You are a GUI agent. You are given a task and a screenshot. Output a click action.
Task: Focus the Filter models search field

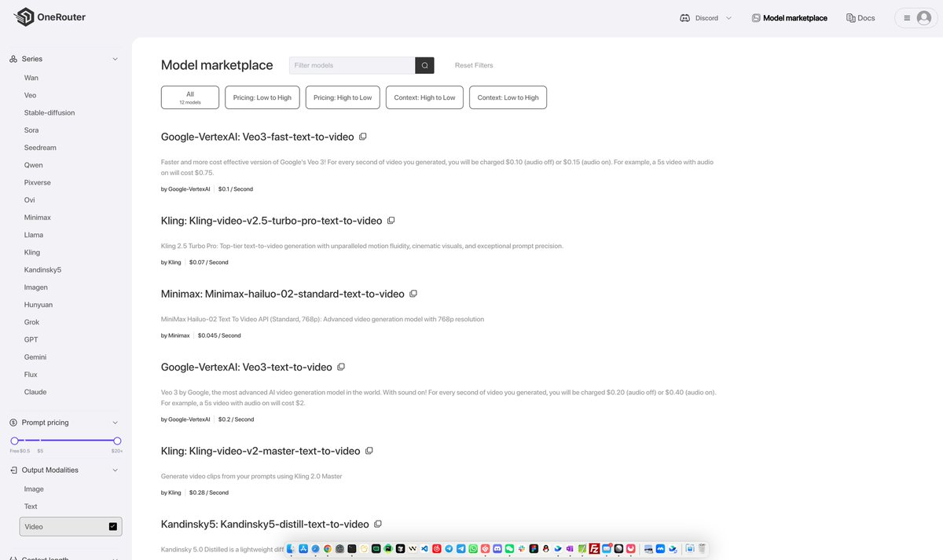pos(352,65)
